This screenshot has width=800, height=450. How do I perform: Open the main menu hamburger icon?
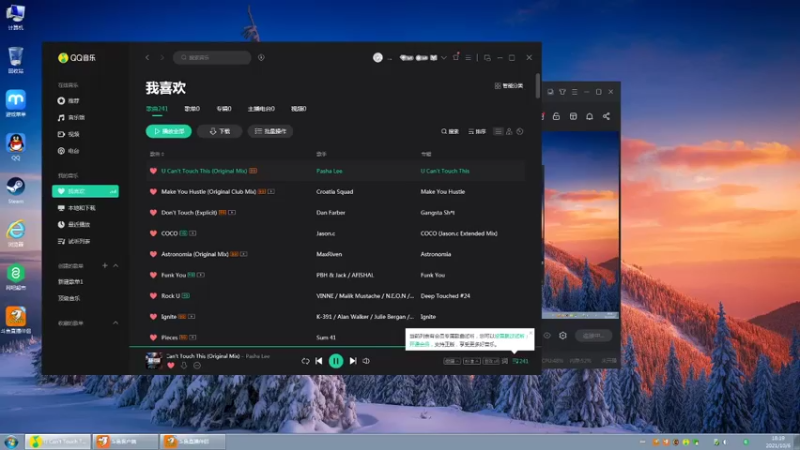pos(468,58)
